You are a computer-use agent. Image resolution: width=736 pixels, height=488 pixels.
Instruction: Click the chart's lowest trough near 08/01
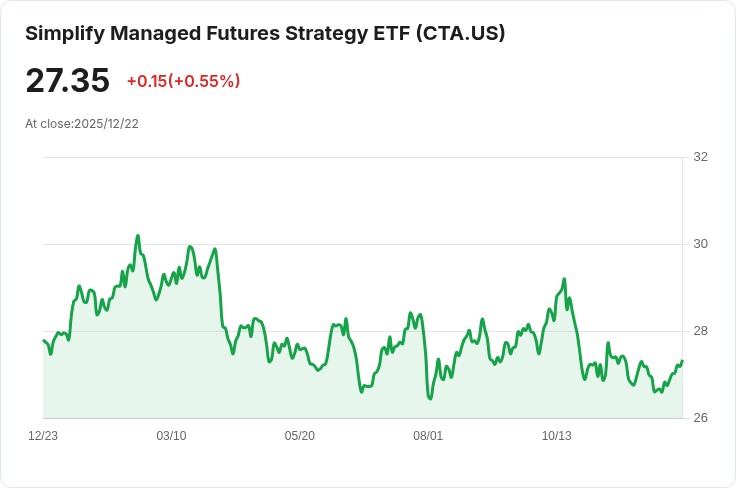tap(430, 398)
